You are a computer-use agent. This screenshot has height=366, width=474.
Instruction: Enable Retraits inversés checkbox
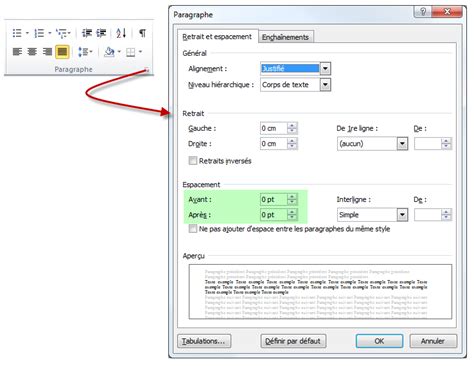click(193, 161)
